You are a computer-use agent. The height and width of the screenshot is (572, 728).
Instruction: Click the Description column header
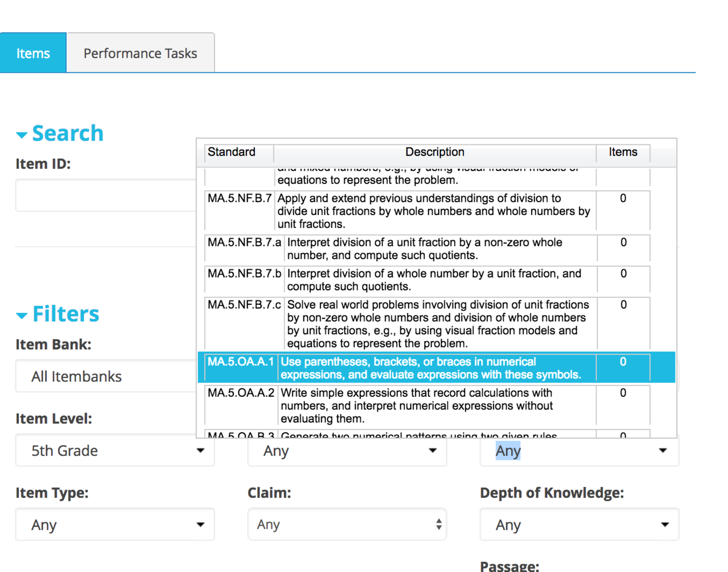click(x=435, y=152)
